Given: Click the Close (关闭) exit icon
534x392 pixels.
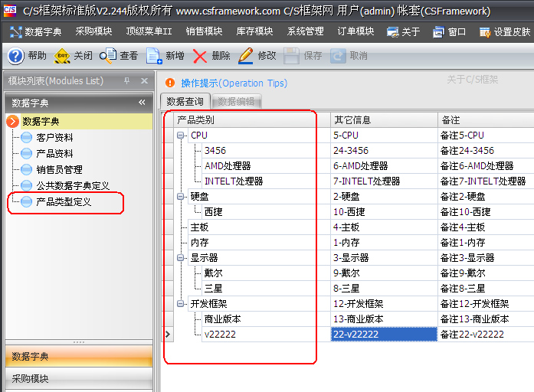Looking at the screenshot, I should pyautogui.click(x=62, y=56).
